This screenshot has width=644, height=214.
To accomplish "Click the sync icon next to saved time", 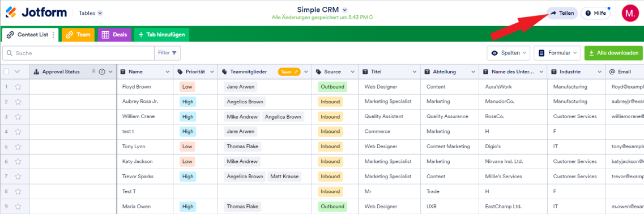I will 371,17.
